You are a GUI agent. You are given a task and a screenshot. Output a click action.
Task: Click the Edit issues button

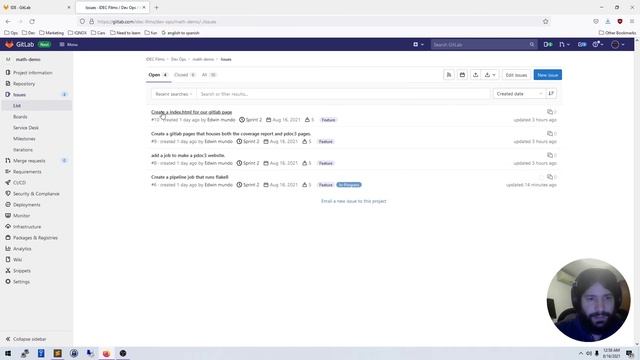click(x=516, y=75)
